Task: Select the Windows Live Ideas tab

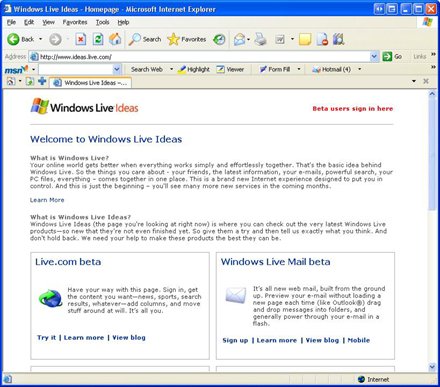Action: point(90,82)
